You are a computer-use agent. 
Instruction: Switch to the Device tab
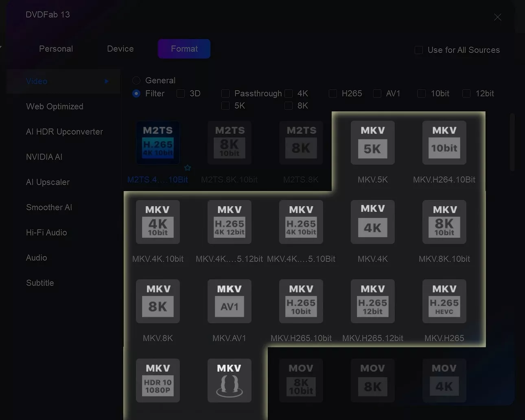120,49
